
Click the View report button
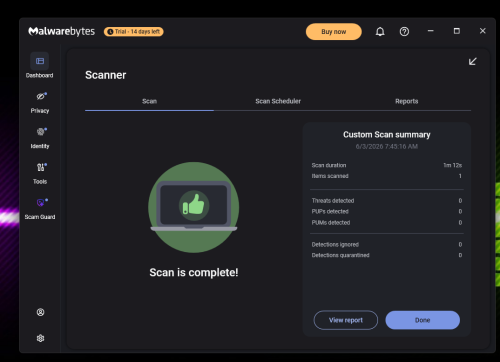point(346,320)
